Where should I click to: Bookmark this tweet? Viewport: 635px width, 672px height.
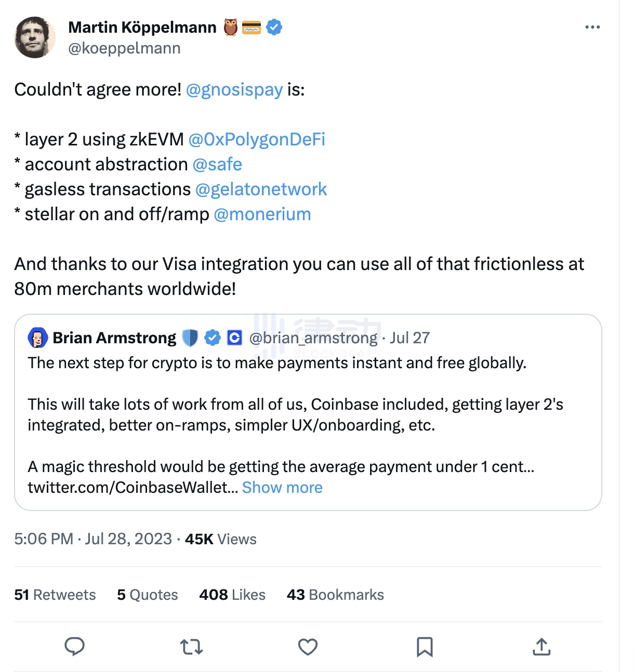pos(425,647)
